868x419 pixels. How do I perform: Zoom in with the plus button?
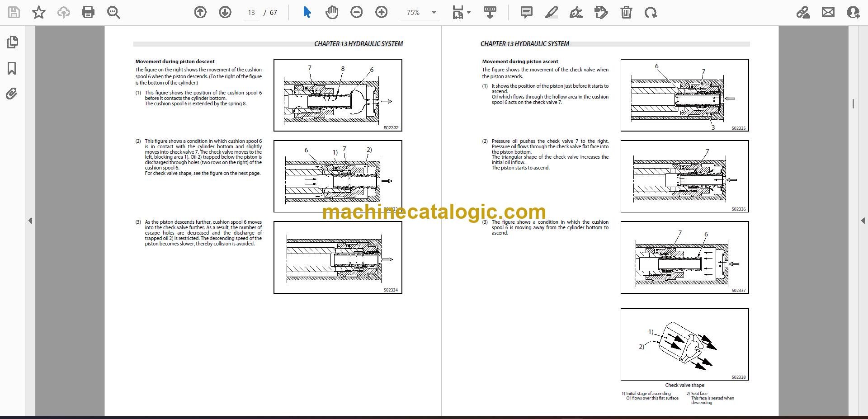tap(382, 12)
